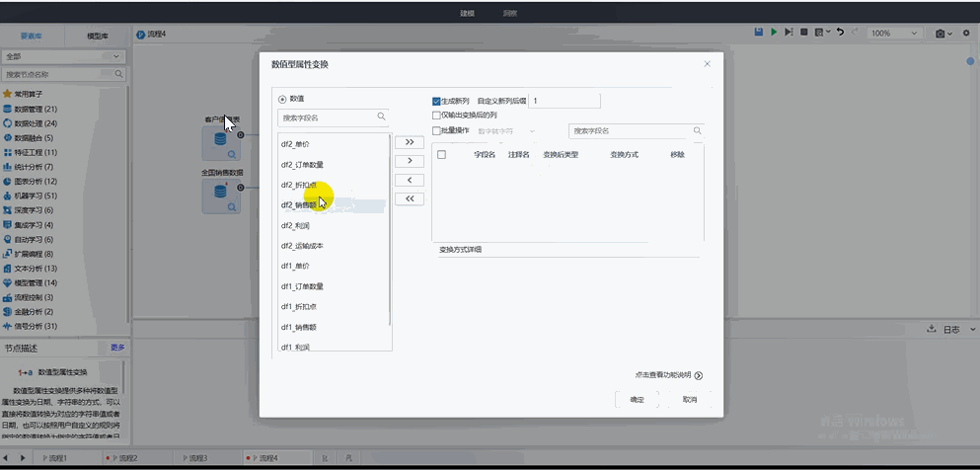Switch to the 模型库 tab

point(97,35)
